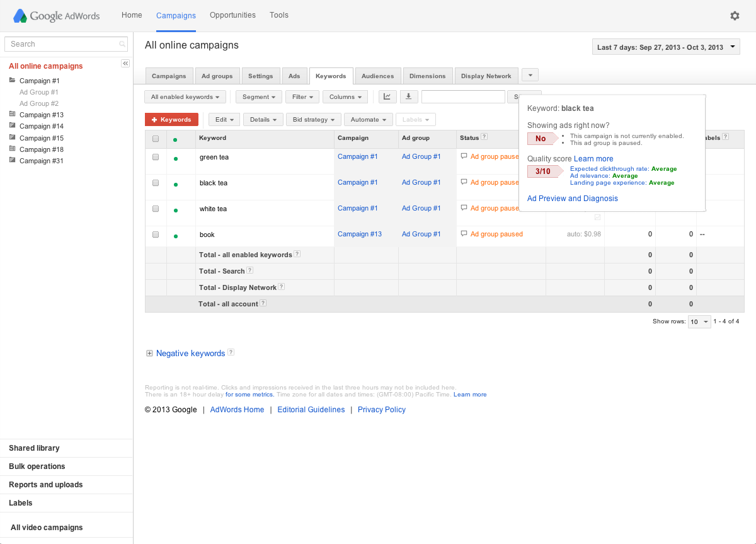Select the header checkbox to select all keywords
The height and width of the screenshot is (544, 756).
tap(155, 138)
